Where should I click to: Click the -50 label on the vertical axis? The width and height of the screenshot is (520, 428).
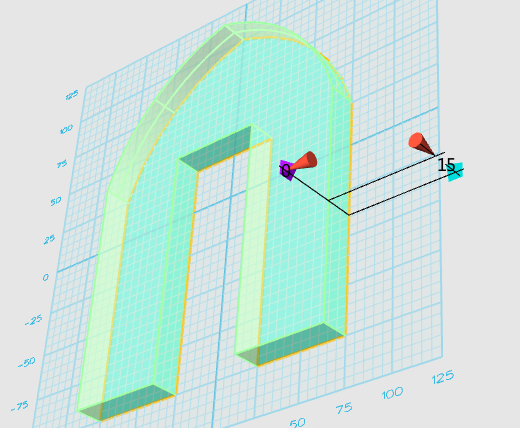tap(27, 362)
